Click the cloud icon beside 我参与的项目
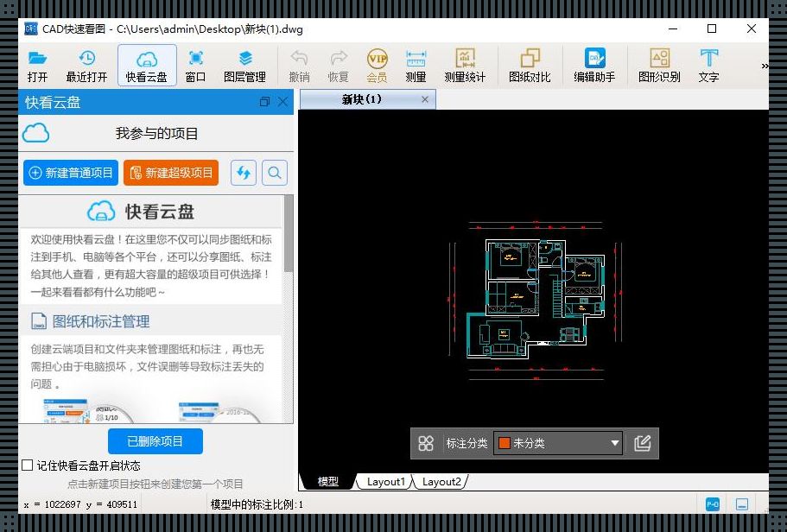The image size is (787, 532). pyautogui.click(x=35, y=133)
